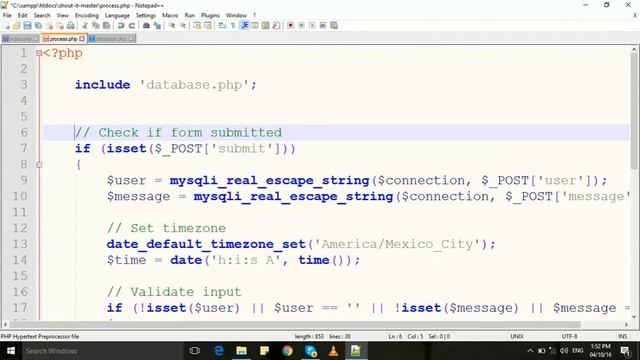Open Google Chrome from the taskbar
Image resolution: width=640 pixels, height=360 pixels.
287,351
